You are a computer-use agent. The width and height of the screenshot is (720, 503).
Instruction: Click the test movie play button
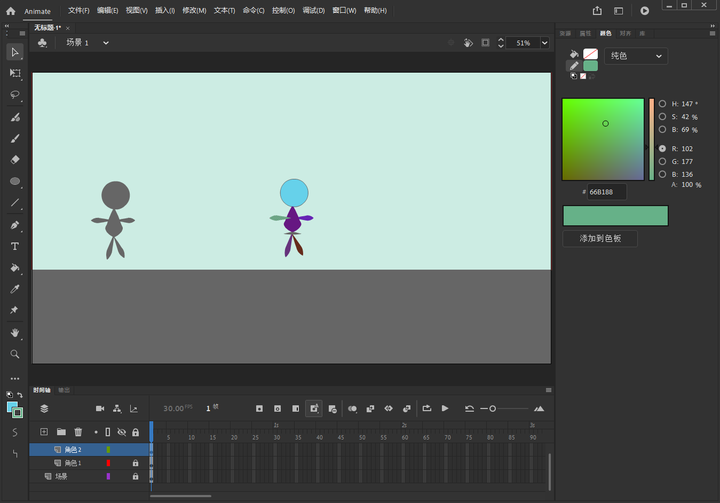point(645,11)
